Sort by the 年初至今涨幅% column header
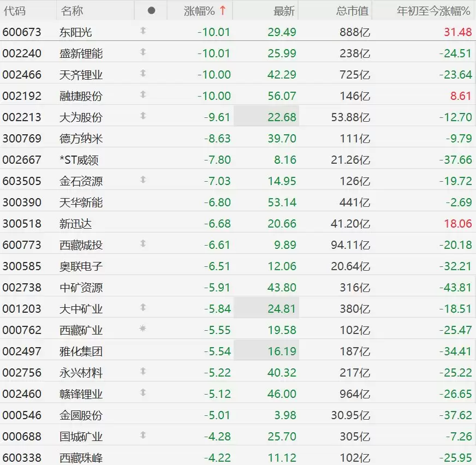 [433, 11]
